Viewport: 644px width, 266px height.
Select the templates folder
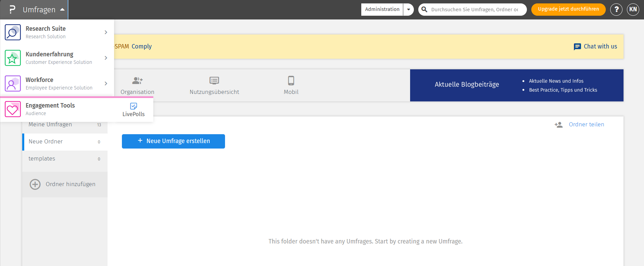coord(65,159)
